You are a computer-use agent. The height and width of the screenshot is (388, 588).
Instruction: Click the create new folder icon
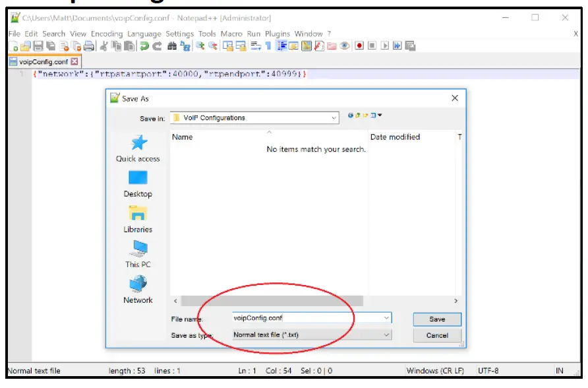365,115
